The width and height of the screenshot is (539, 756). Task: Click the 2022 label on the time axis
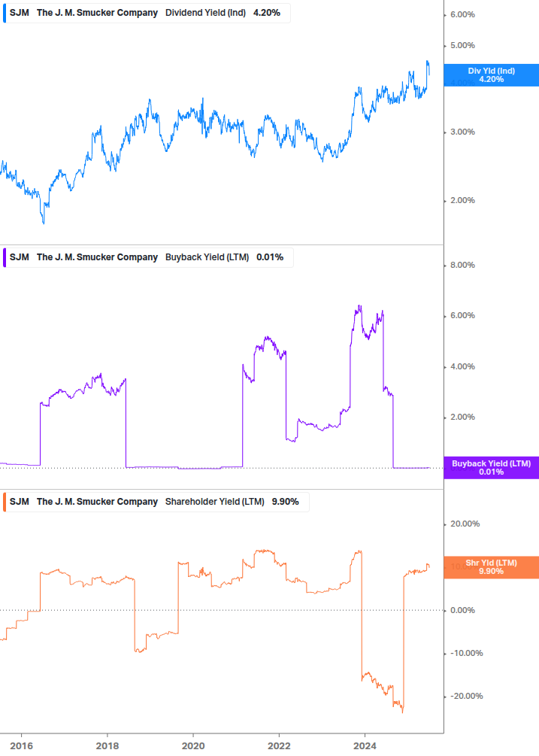coord(280,746)
